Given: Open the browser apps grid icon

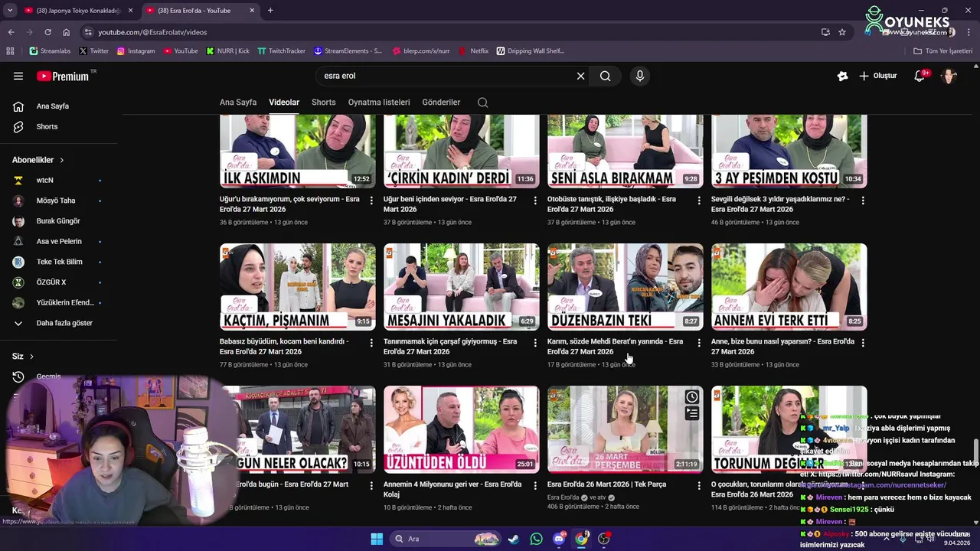Looking at the screenshot, I should click(x=10, y=51).
